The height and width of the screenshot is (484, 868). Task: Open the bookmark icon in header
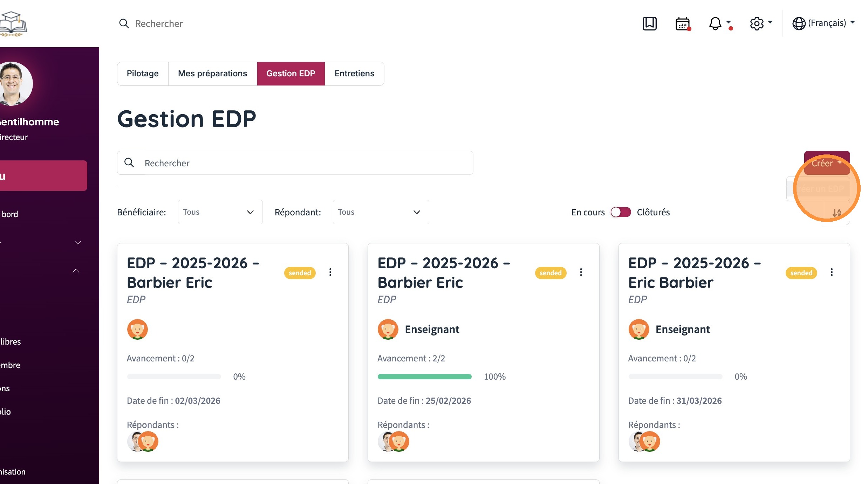click(x=649, y=23)
